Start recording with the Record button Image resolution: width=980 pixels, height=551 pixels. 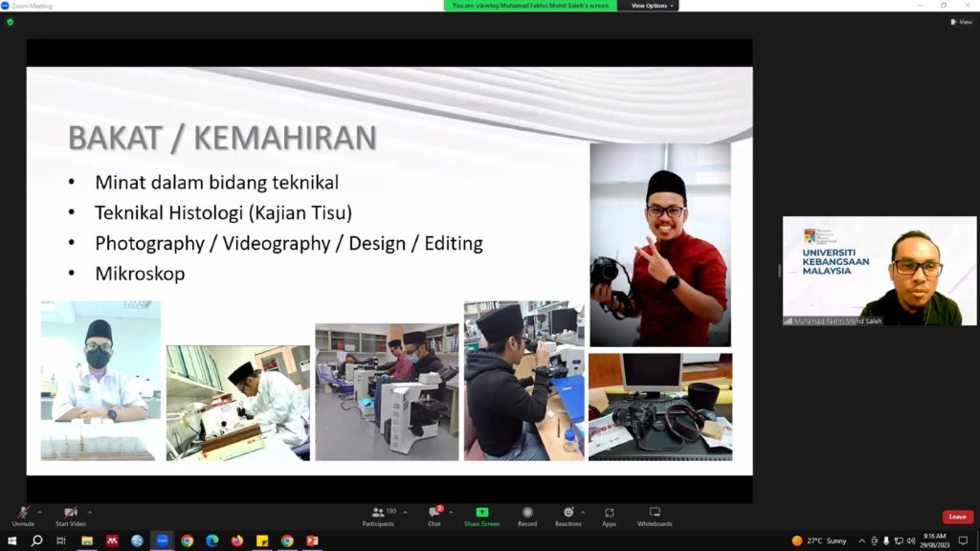(x=527, y=515)
